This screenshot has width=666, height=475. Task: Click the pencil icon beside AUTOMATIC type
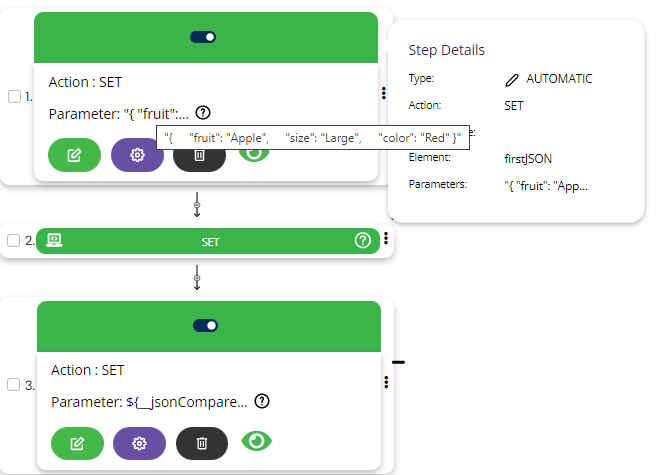coord(512,79)
